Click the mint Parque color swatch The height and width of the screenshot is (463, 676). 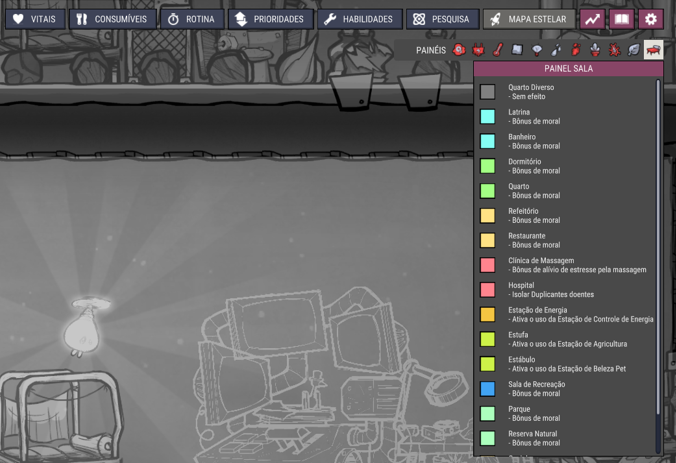(x=488, y=413)
